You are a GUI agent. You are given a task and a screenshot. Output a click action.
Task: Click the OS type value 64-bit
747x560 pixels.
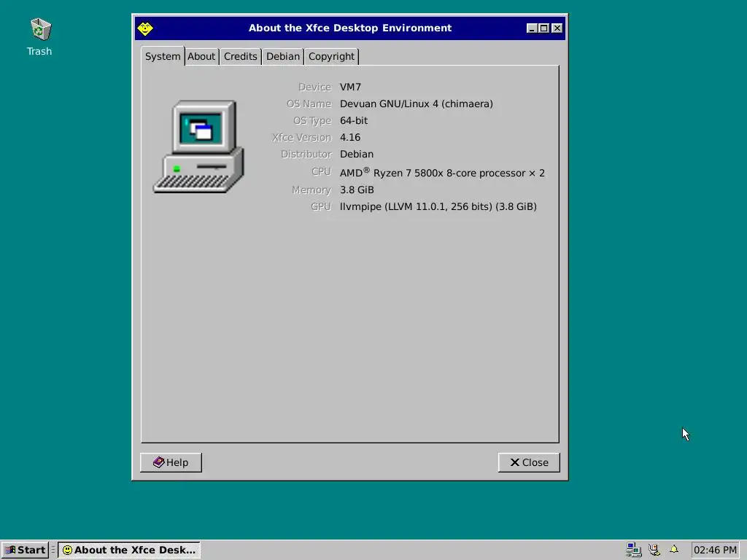tap(354, 120)
